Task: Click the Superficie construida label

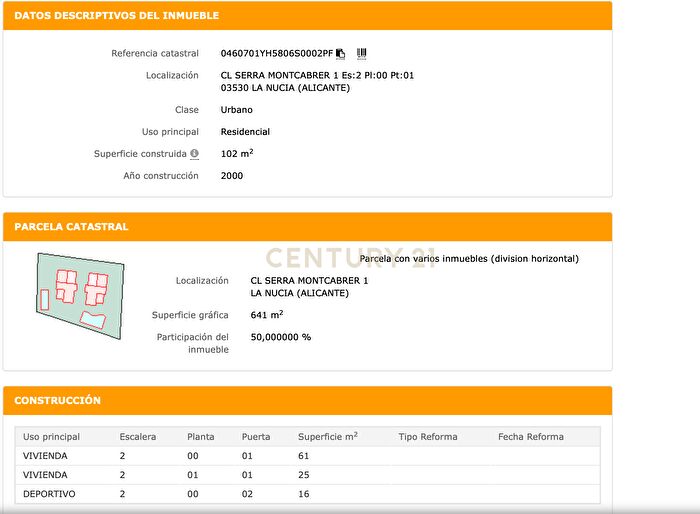Action: point(140,154)
